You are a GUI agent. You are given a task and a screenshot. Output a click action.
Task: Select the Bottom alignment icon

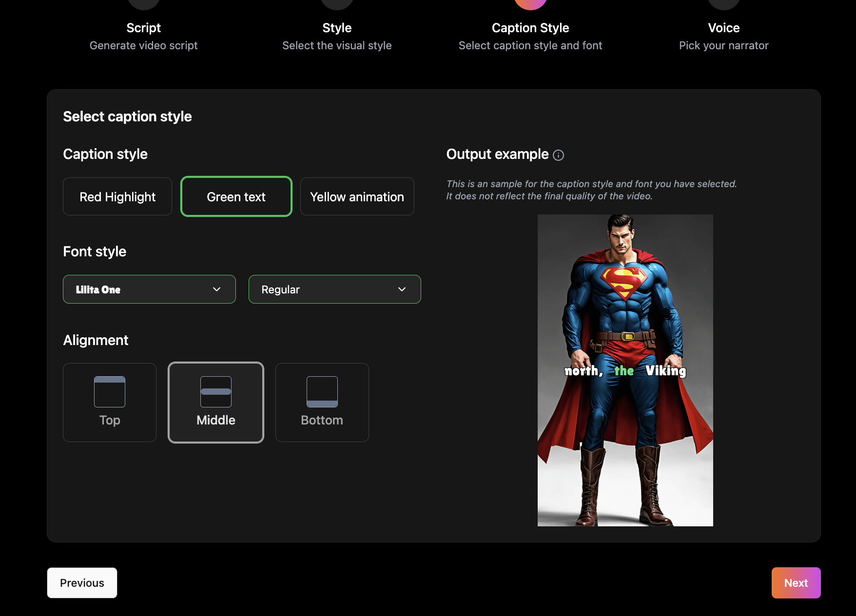322,392
